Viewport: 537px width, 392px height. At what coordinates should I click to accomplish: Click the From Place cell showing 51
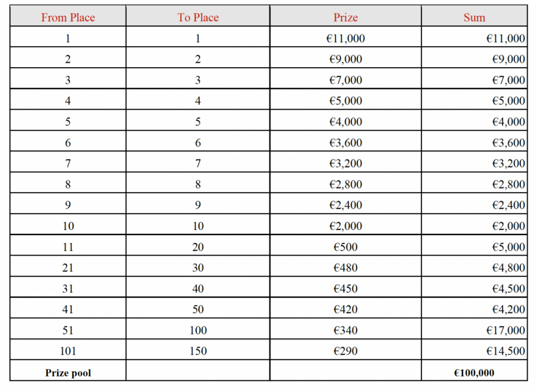click(x=68, y=330)
